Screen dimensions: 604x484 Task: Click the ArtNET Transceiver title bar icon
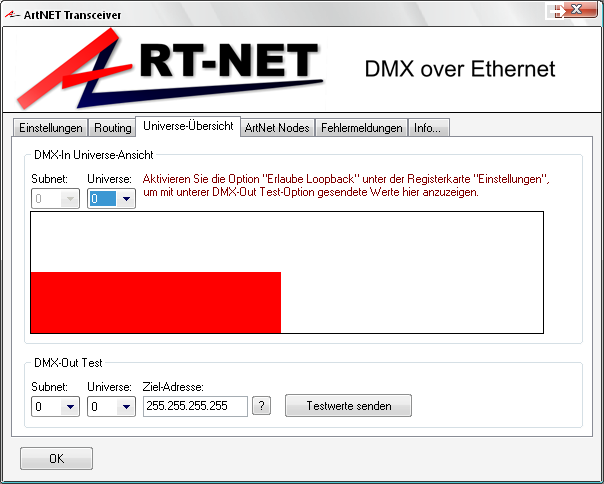click(12, 11)
